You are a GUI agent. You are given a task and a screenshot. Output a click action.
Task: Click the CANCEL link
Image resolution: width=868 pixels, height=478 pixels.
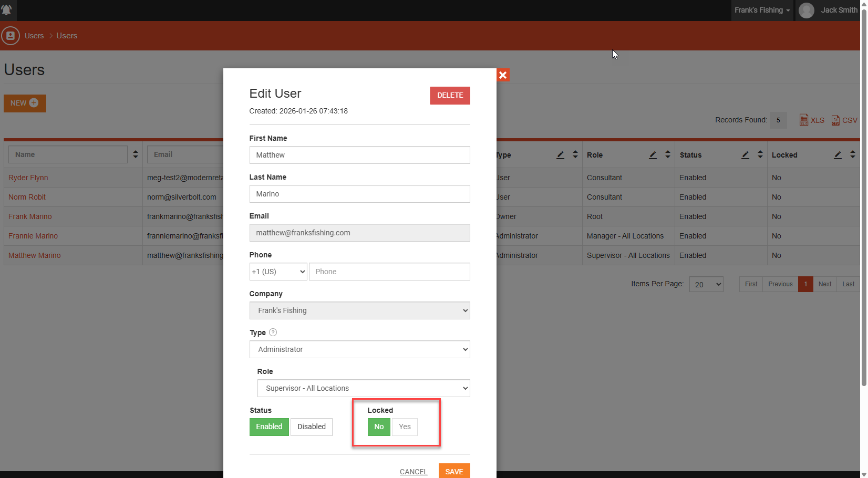tap(414, 472)
